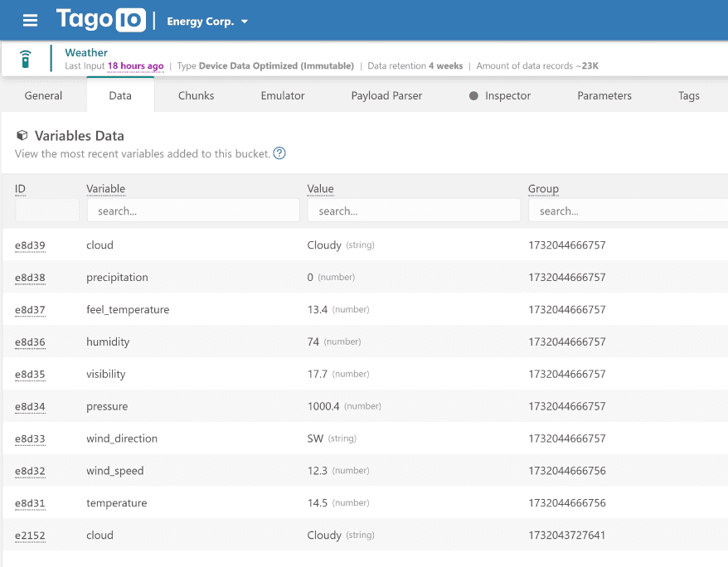Focus the ID filter field
This screenshot has height=567, width=728.
point(47,211)
